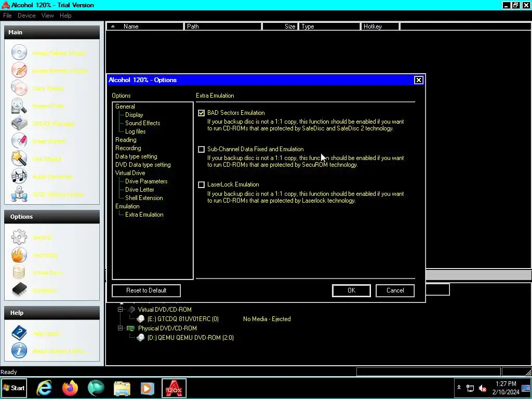The width and height of the screenshot is (532, 399).
Task: Click the Recording flame icon in sidebar
Action: [19, 255]
